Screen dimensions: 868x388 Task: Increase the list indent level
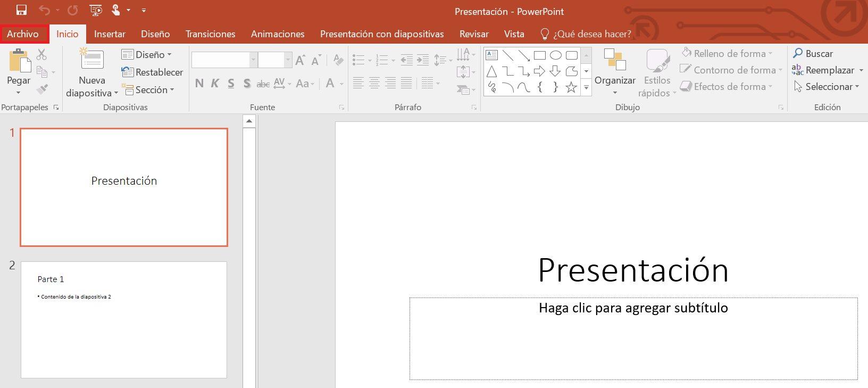[x=423, y=60]
